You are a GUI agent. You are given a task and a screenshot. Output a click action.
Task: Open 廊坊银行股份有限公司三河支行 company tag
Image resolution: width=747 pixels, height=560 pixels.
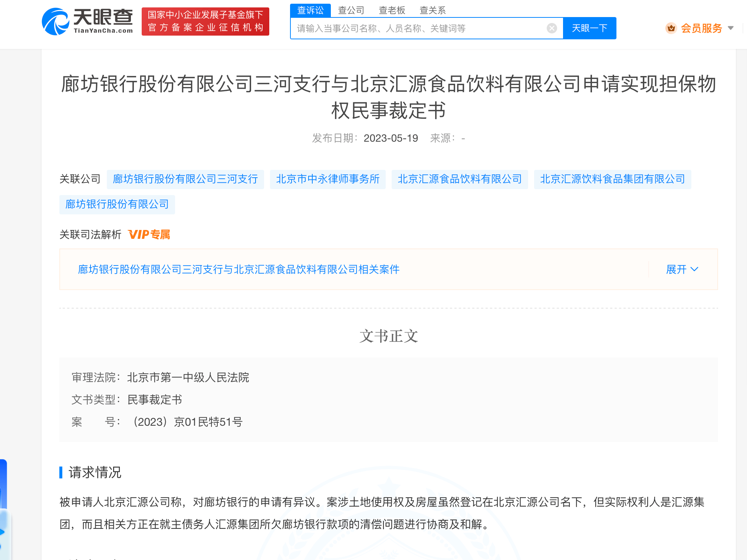pyautogui.click(x=185, y=179)
